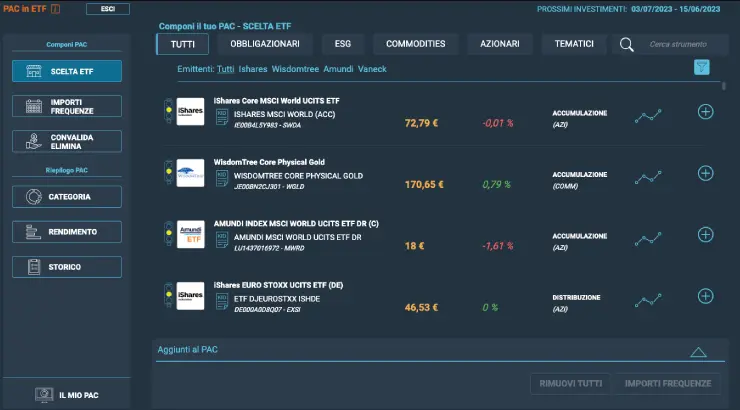
Task: Click bottom IMPORTI FREQUENZE button
Action: (668, 384)
